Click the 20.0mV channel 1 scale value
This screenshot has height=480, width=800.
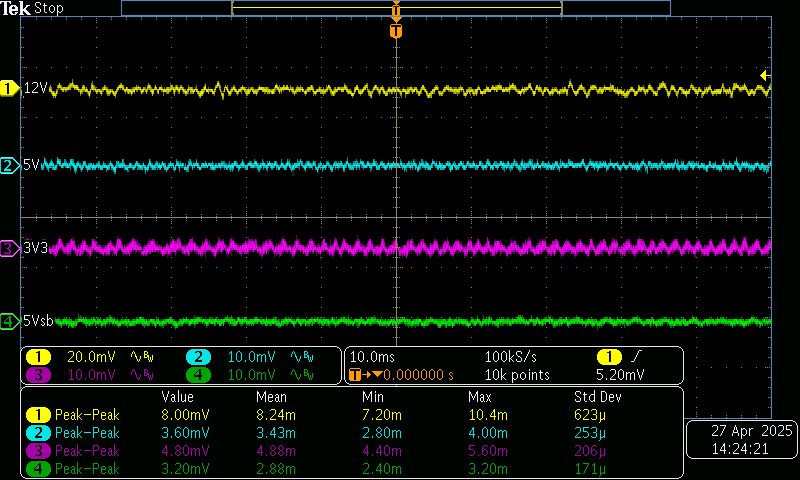(91, 357)
